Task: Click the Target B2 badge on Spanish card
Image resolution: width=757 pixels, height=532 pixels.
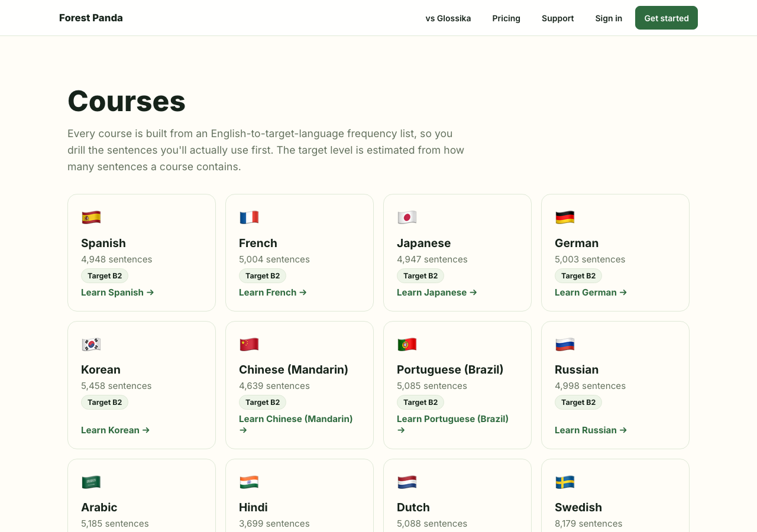Action: pos(105,275)
